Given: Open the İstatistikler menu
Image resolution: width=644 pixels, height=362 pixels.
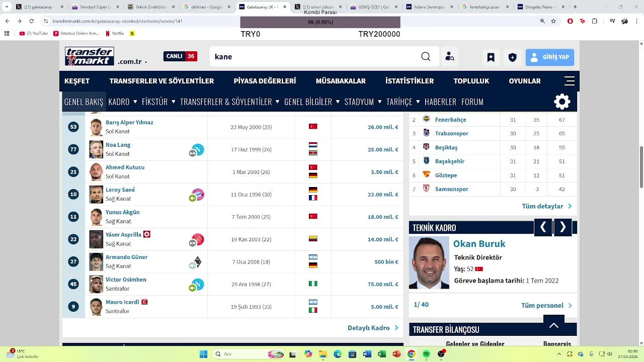Looking at the screenshot, I should 410,81.
